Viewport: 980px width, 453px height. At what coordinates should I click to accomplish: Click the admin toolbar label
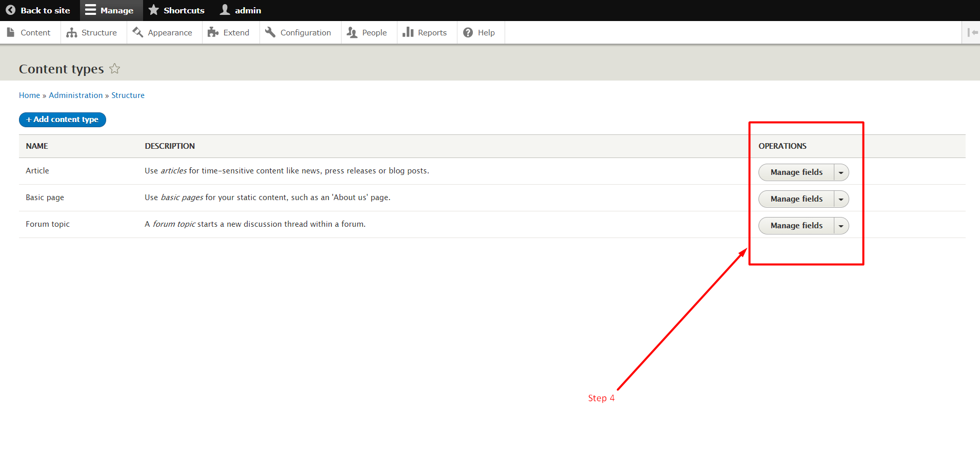(248, 10)
